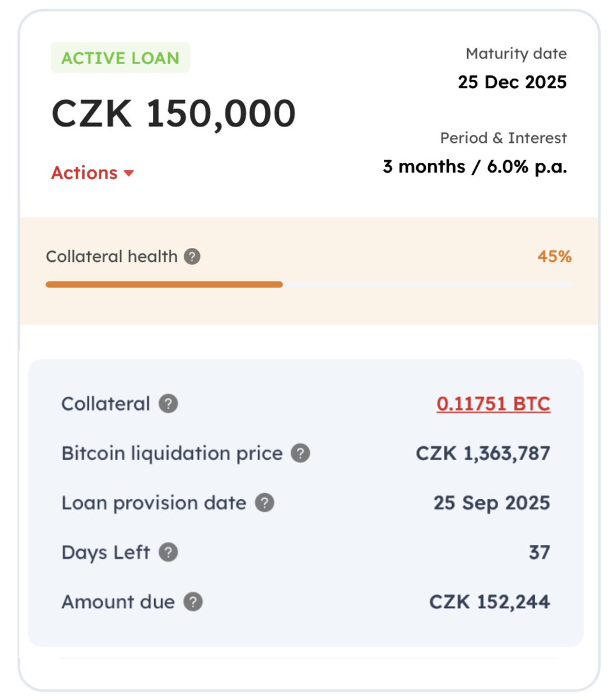This screenshot has height=700, width=613.
Task: Click the Maturity date label
Action: coord(516,54)
